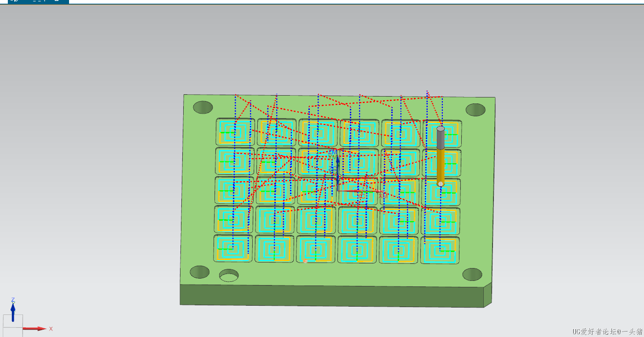The image size is (644, 337).
Task: Pick the bottom-right corner hole of plate
Action: [x=472, y=274]
